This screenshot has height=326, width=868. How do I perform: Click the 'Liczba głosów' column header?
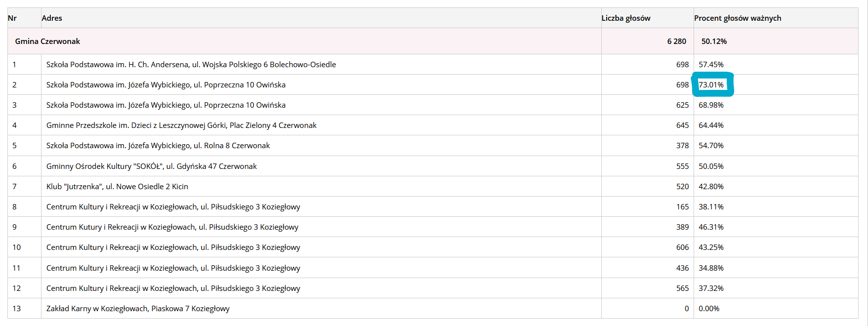click(626, 18)
